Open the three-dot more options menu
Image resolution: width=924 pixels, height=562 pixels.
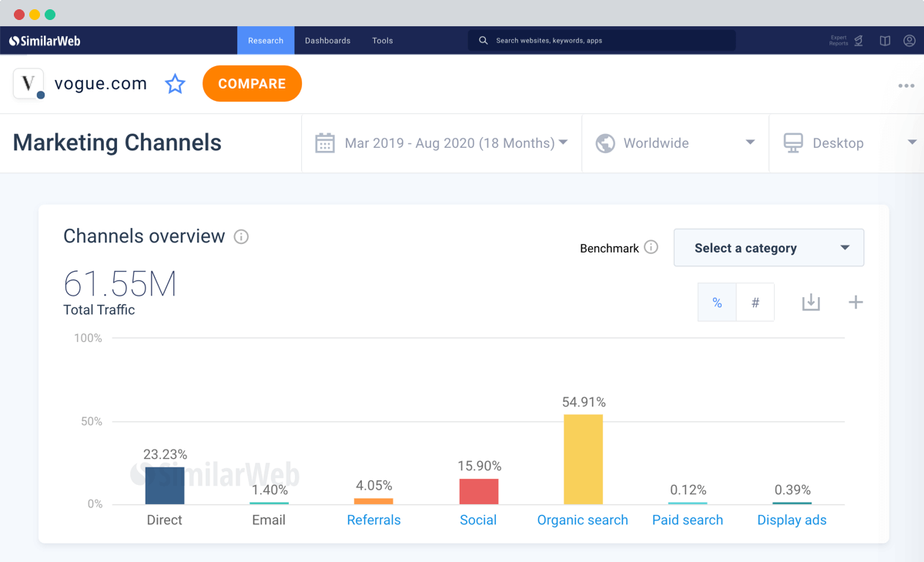point(906,85)
